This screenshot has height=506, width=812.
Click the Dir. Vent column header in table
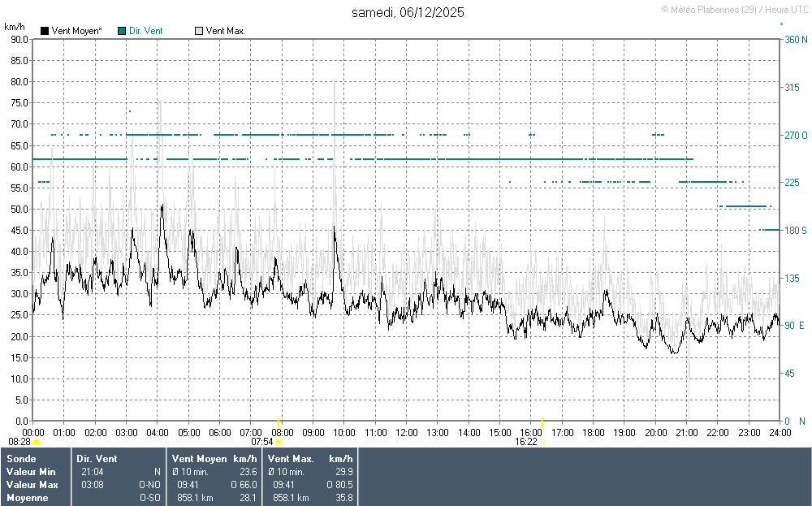(x=97, y=459)
